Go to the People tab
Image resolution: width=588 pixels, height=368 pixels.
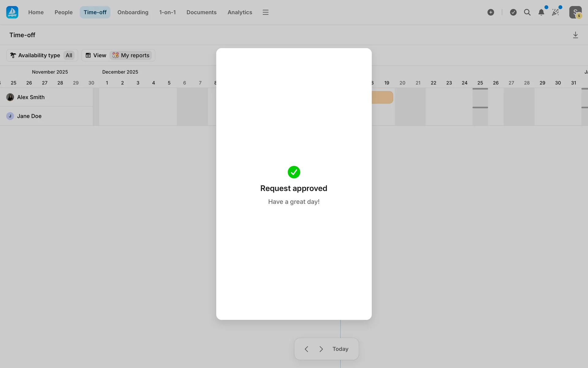pyautogui.click(x=63, y=12)
